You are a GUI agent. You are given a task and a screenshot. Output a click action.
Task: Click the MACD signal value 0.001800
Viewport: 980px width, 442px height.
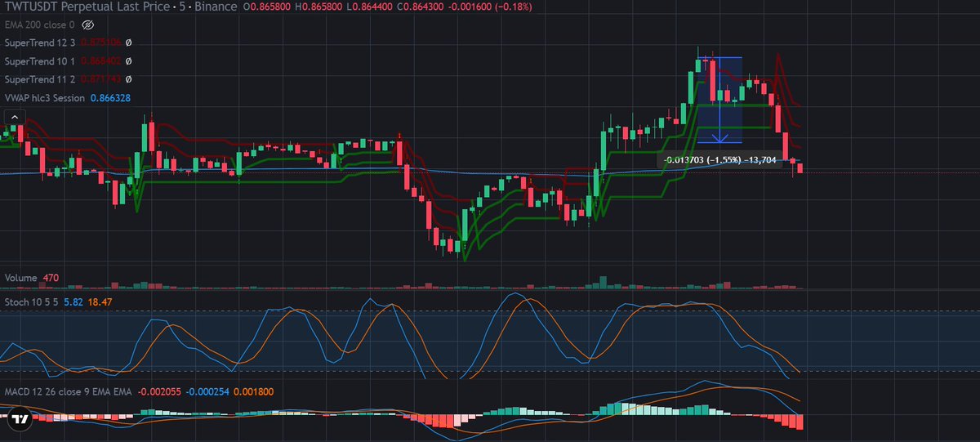(x=253, y=391)
